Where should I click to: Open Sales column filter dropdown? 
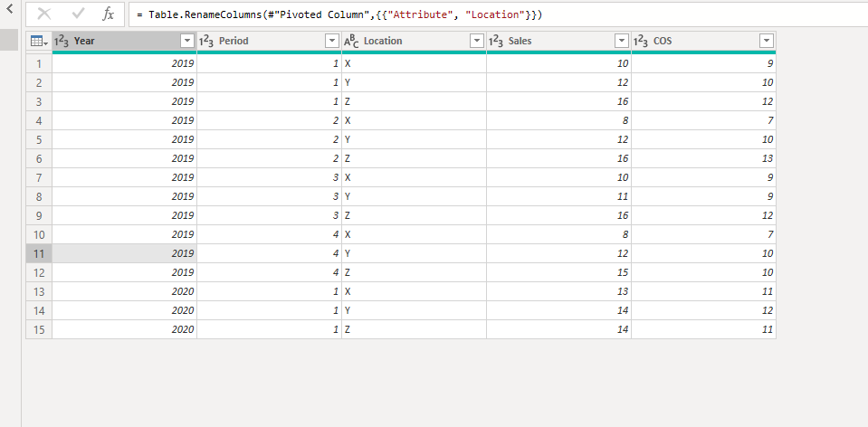[622, 41]
